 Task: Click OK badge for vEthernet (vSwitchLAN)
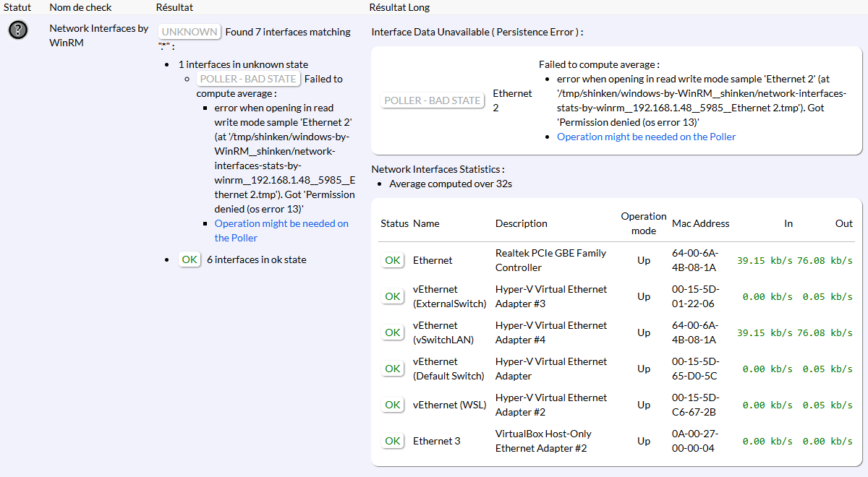coord(393,332)
